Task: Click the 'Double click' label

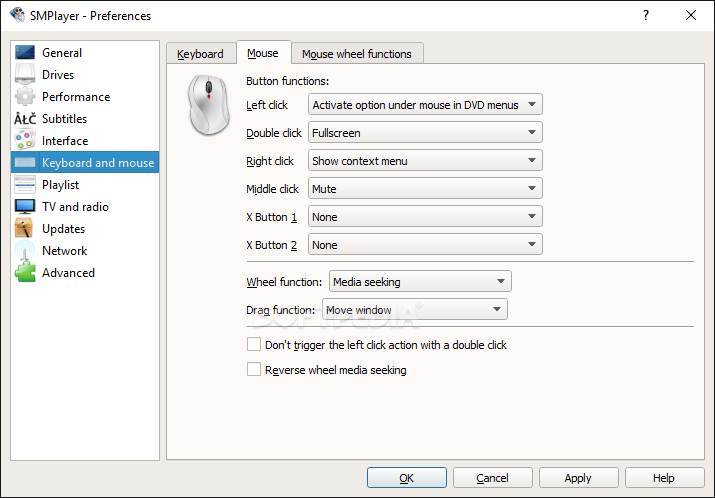Action: (x=274, y=133)
